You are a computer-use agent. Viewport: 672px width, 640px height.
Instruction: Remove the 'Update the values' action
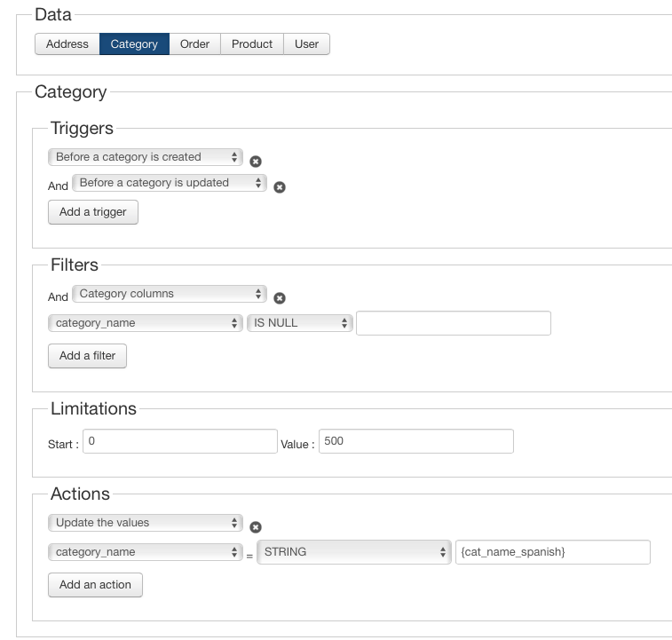tap(256, 527)
